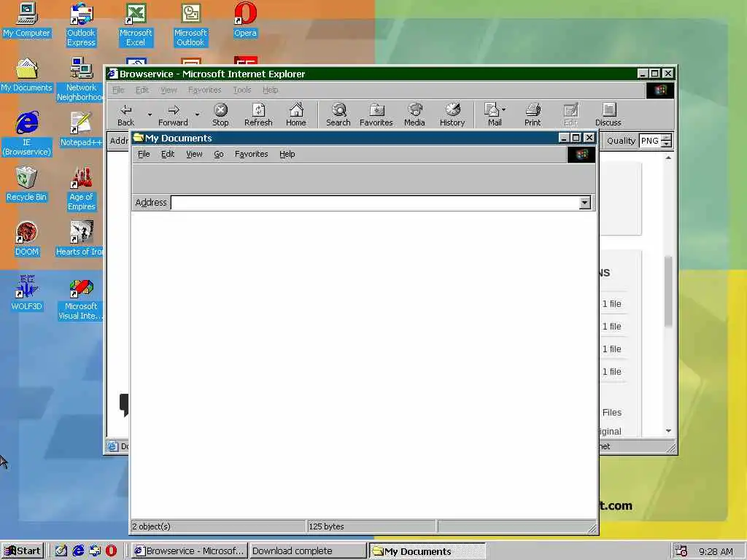Viewport: 747px width, 560px height.
Task: Open the My Documents Address dropdown
Action: [x=584, y=203]
